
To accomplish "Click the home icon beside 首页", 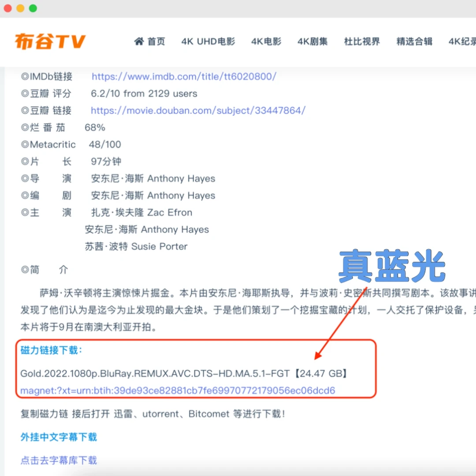I will point(139,41).
